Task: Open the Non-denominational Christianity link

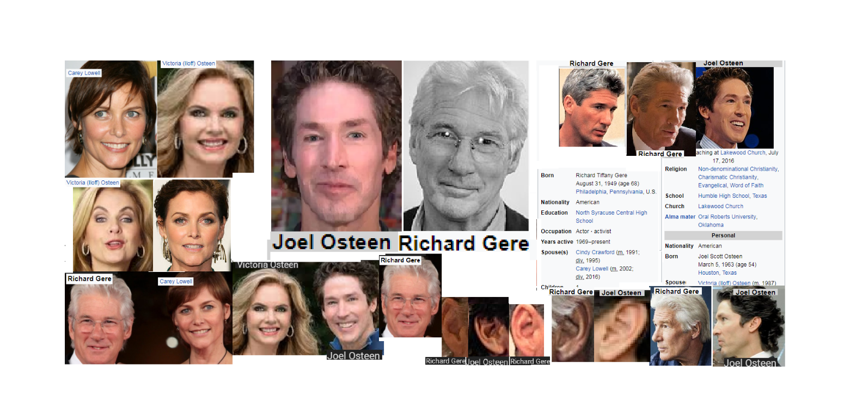Action: coord(737,169)
